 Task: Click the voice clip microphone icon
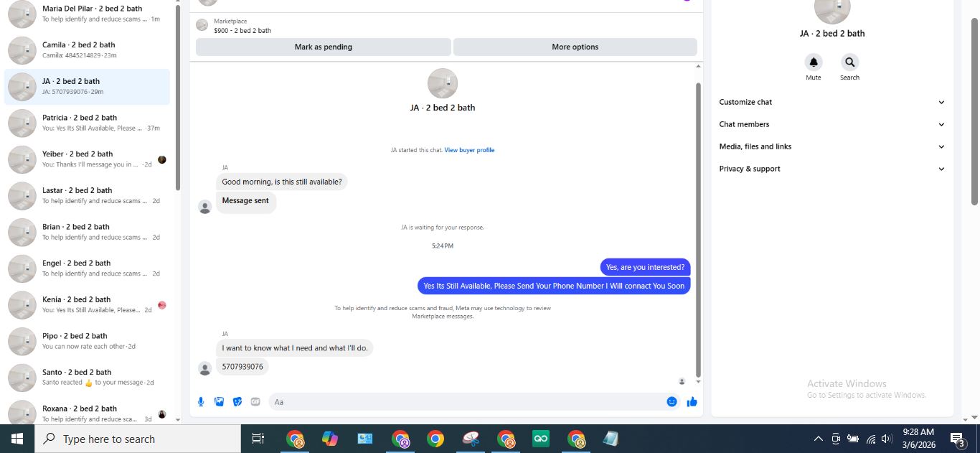pos(201,402)
